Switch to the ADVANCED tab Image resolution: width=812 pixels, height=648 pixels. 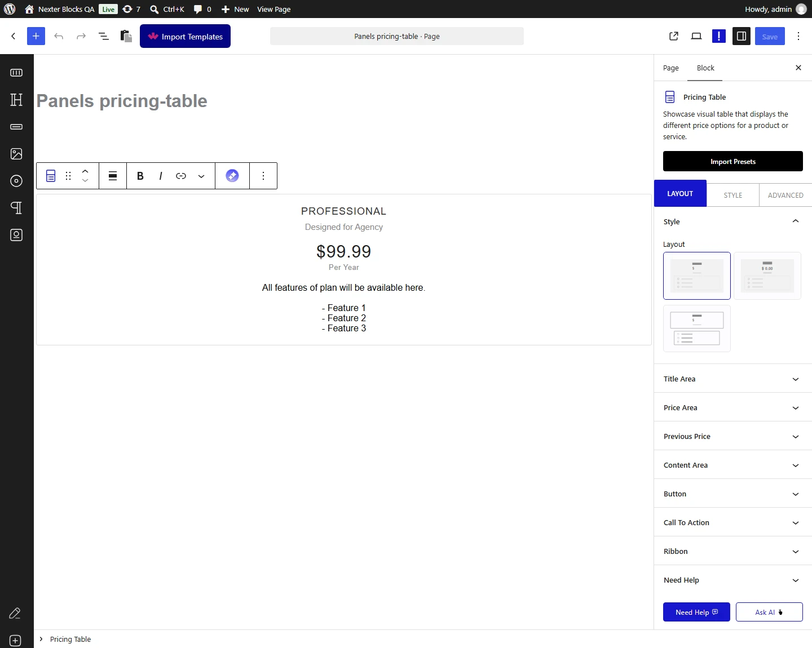pyautogui.click(x=785, y=195)
